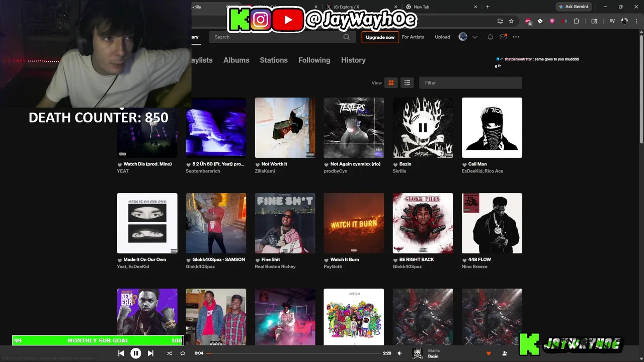
Task: Open the user avatar in the header
Action: click(463, 37)
